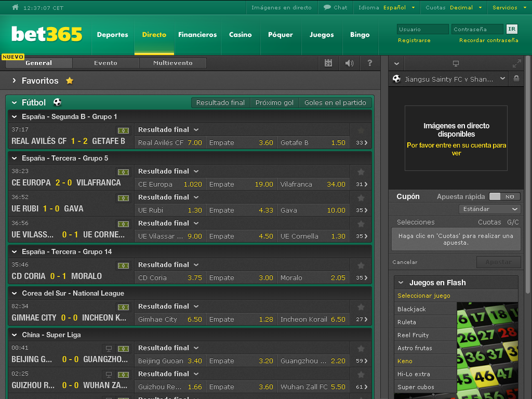The image size is (532, 399).
Task: Favorite the CE Europa match star
Action: (x=361, y=172)
